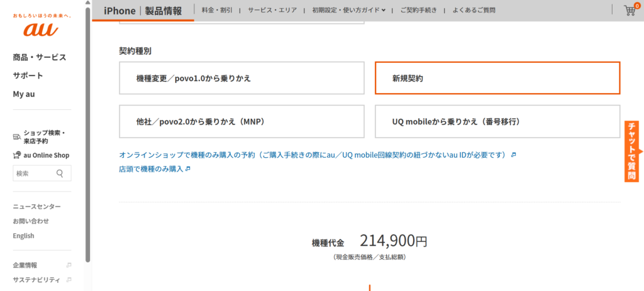Click the au Online Shop cart icon
The image size is (644, 291).
click(17, 155)
